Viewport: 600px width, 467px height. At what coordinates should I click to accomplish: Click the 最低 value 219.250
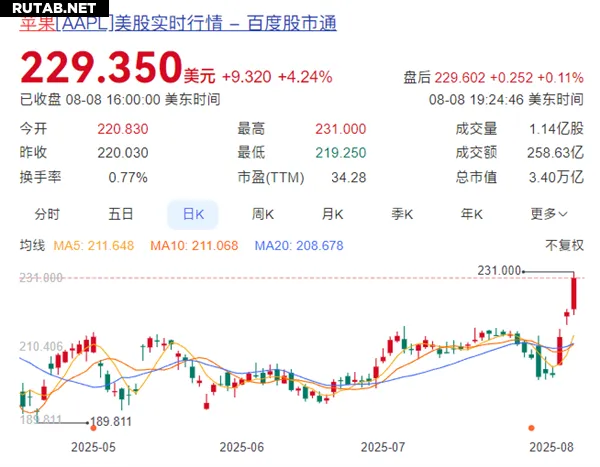tap(341, 153)
